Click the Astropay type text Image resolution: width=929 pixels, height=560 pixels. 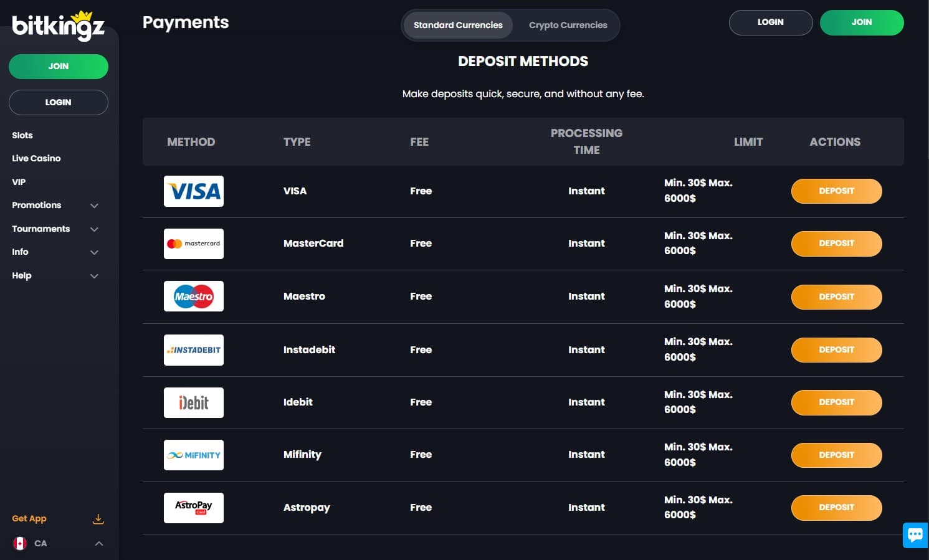tap(307, 508)
